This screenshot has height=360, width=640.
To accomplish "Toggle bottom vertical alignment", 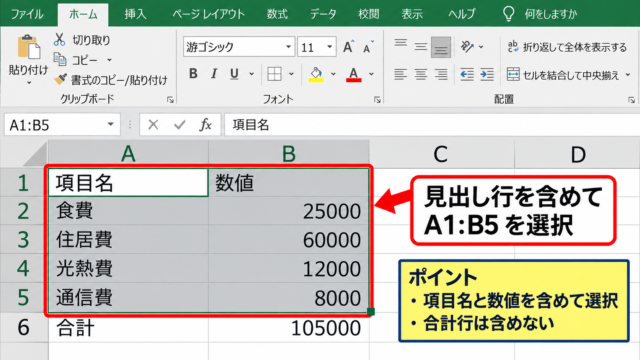I will point(441,47).
